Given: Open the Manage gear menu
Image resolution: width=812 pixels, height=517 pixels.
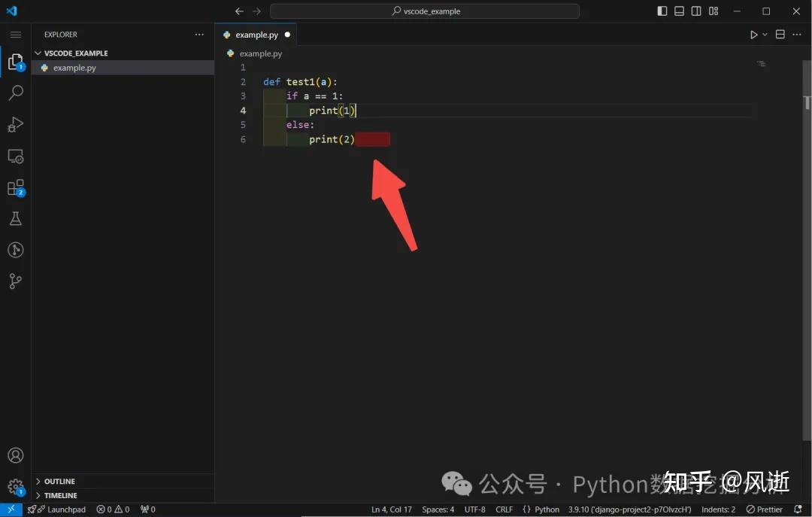Looking at the screenshot, I should (16, 487).
